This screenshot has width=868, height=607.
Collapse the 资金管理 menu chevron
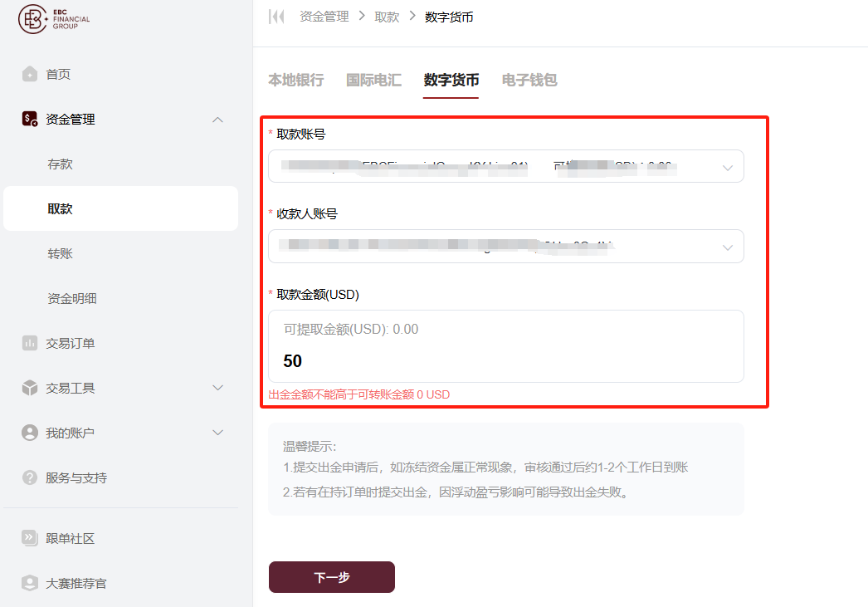click(218, 120)
